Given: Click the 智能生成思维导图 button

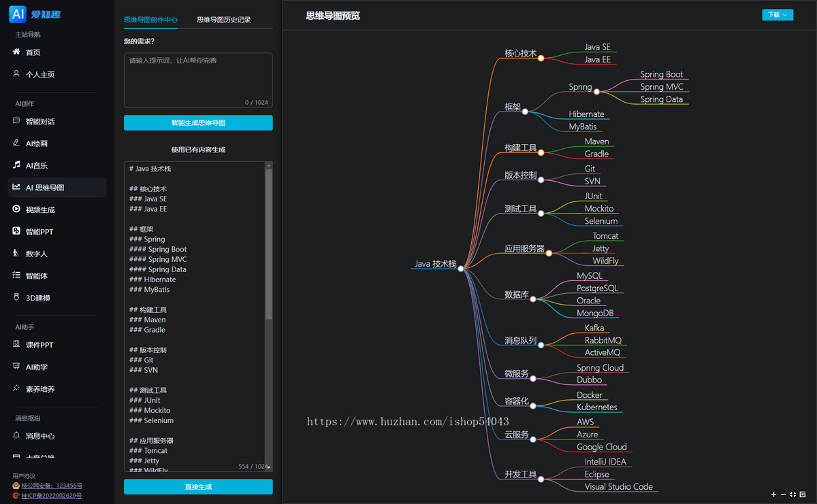Looking at the screenshot, I should (x=197, y=122).
